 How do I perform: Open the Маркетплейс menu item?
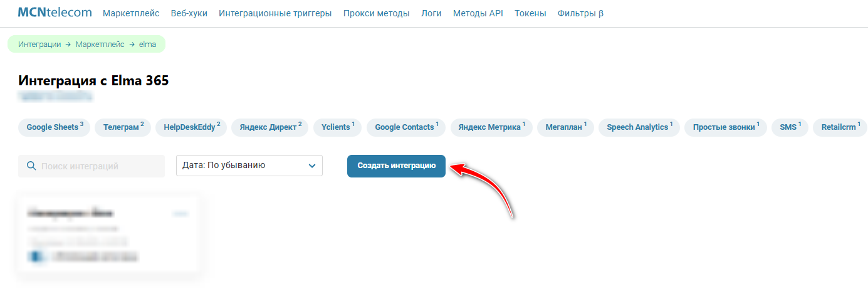(131, 13)
